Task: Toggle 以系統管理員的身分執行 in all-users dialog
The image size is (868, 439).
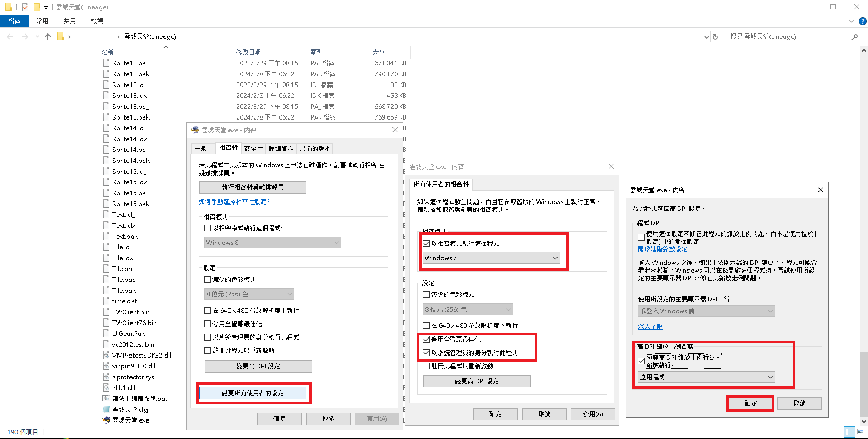Action: click(x=426, y=352)
